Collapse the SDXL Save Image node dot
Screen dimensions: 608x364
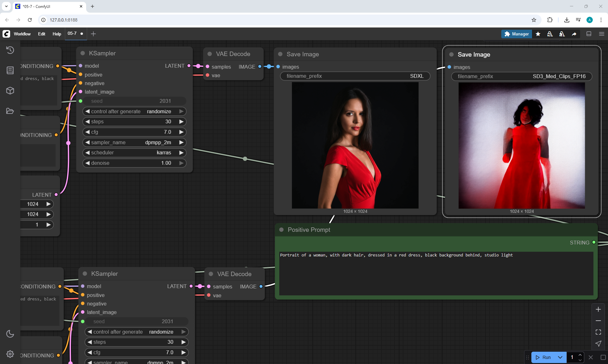[280, 54]
